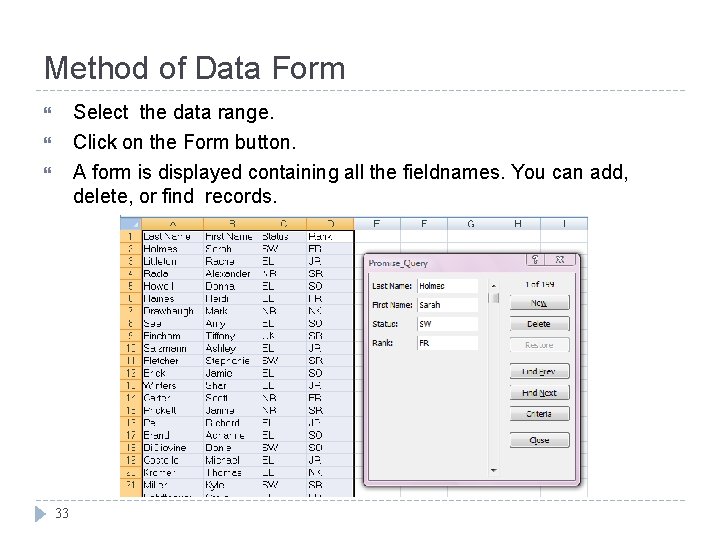Select column H header

click(518, 224)
